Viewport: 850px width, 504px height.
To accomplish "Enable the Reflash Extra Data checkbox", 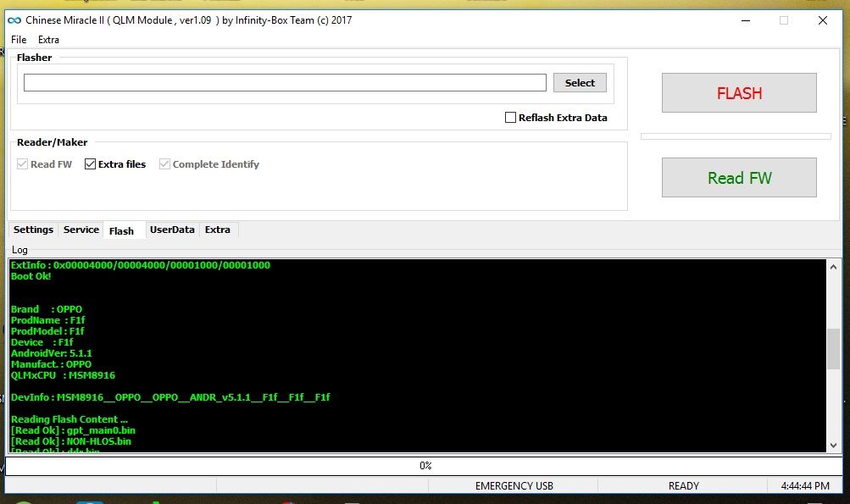I will click(x=510, y=118).
